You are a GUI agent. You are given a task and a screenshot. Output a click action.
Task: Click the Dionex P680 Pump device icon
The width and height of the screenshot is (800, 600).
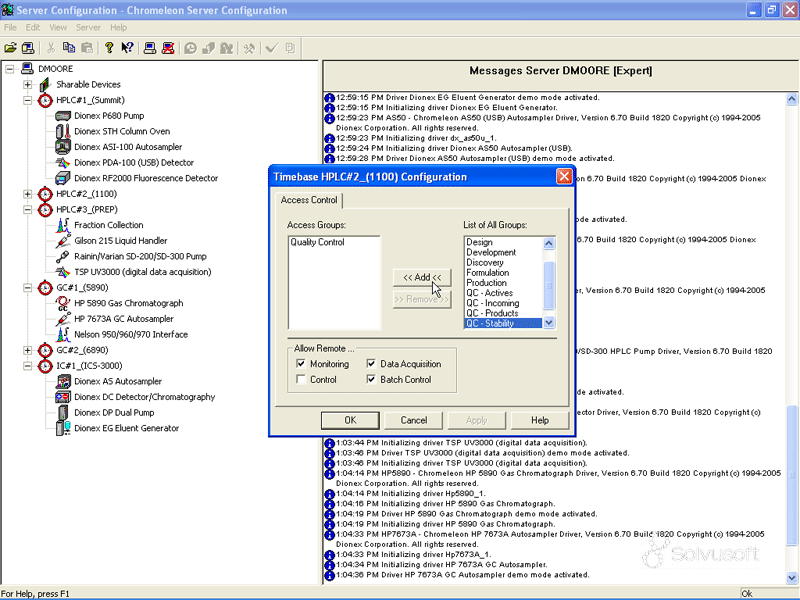(63, 116)
